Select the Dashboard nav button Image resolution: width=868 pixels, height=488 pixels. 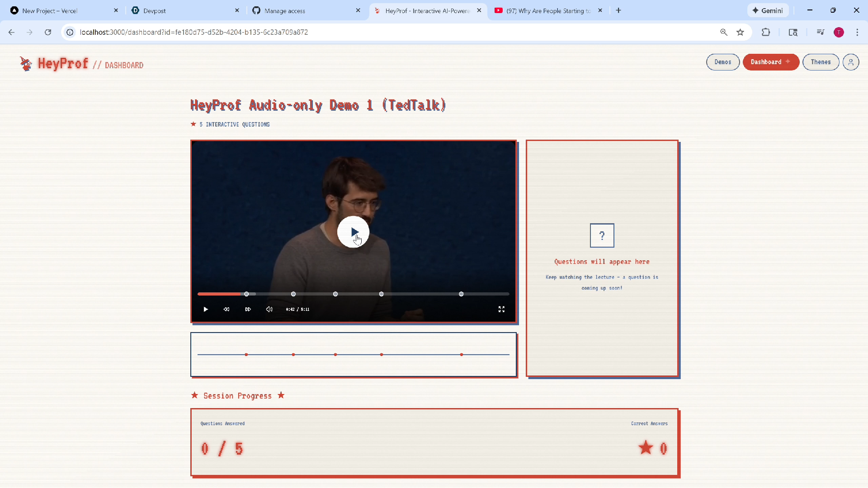click(770, 62)
